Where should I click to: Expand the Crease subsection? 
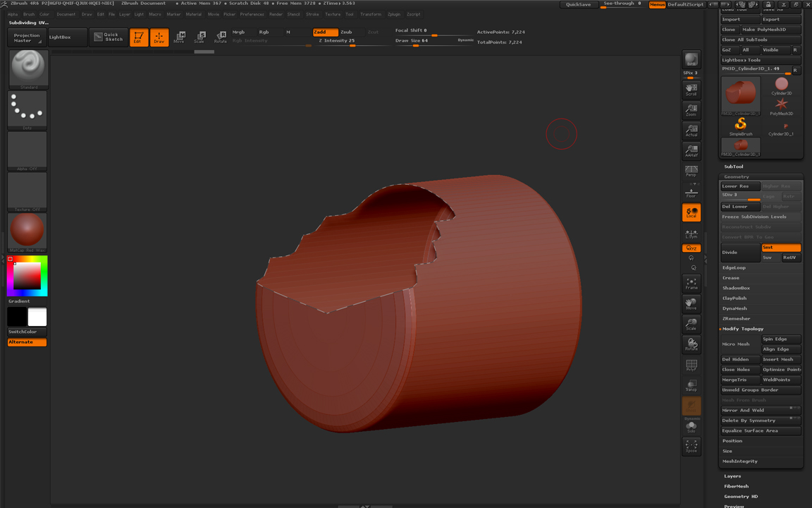click(731, 278)
